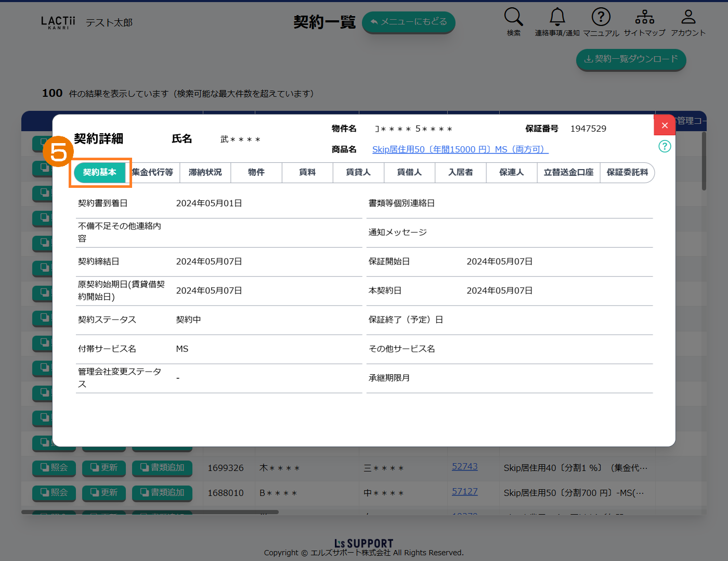Open the manual question mark icon

(x=601, y=17)
